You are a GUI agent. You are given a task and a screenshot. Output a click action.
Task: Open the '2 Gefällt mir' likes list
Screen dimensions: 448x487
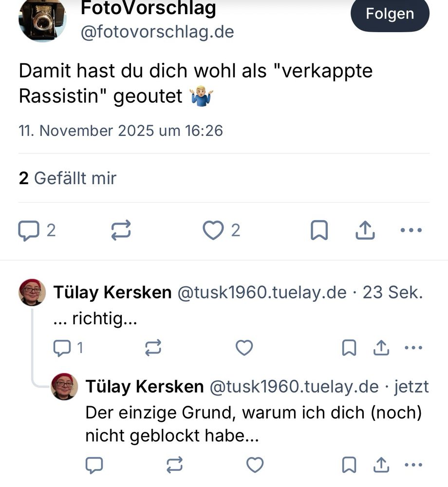[67, 178]
